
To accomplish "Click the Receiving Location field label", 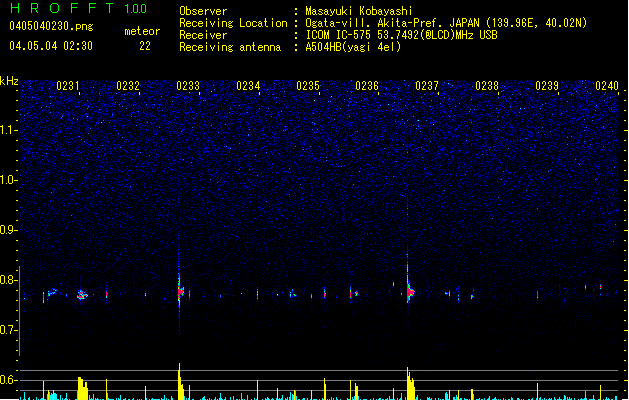I will point(233,23).
